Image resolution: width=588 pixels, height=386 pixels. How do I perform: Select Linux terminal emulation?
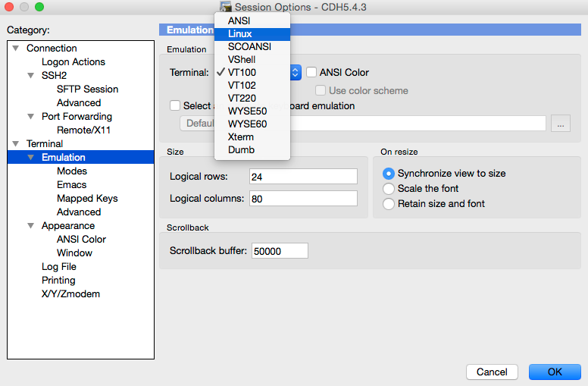[252, 34]
